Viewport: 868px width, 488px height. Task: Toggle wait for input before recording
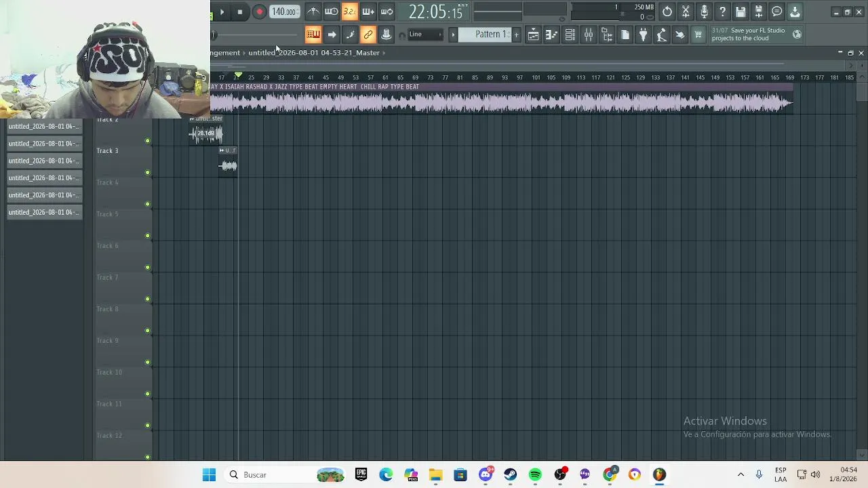click(331, 12)
